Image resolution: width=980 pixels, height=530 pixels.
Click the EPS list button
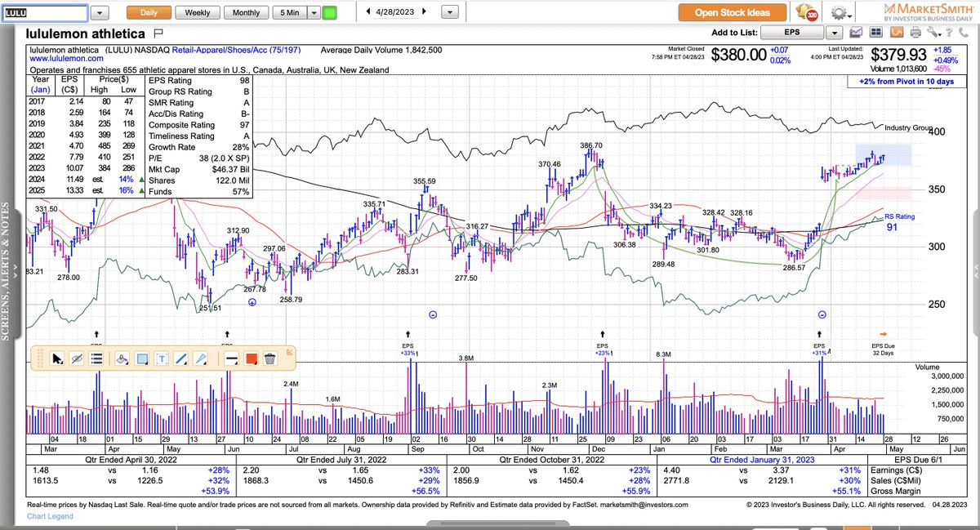[x=792, y=33]
